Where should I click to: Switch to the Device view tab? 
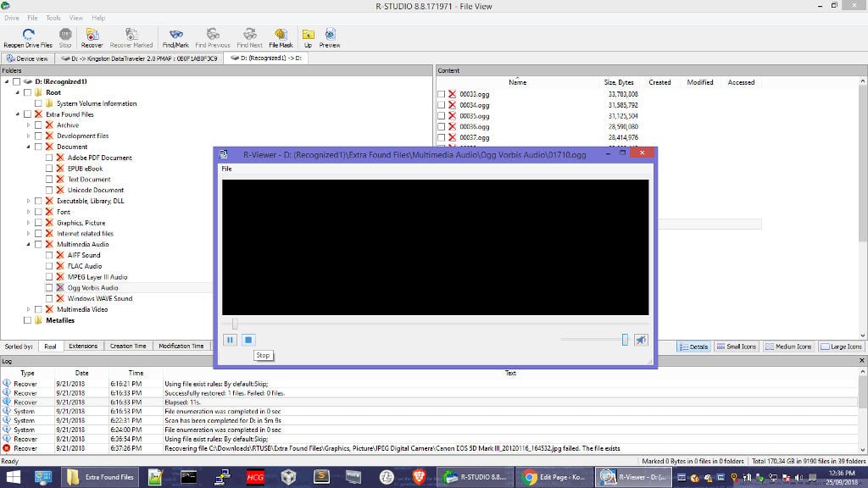click(28, 58)
